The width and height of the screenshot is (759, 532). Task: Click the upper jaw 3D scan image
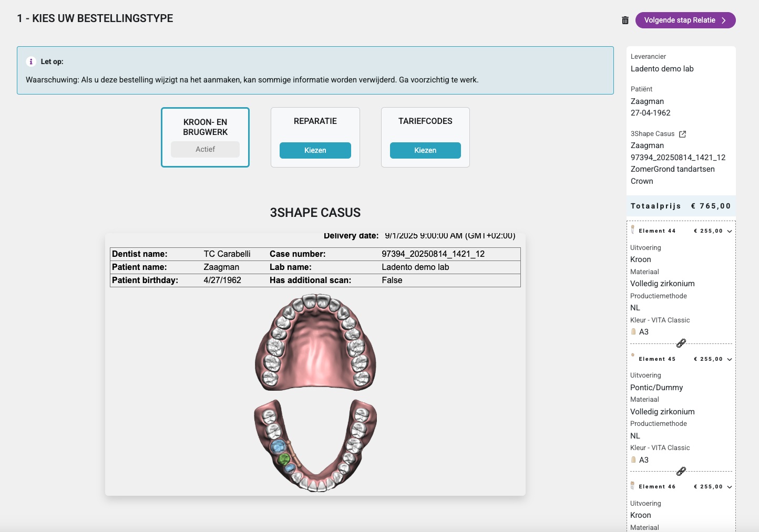(x=315, y=342)
